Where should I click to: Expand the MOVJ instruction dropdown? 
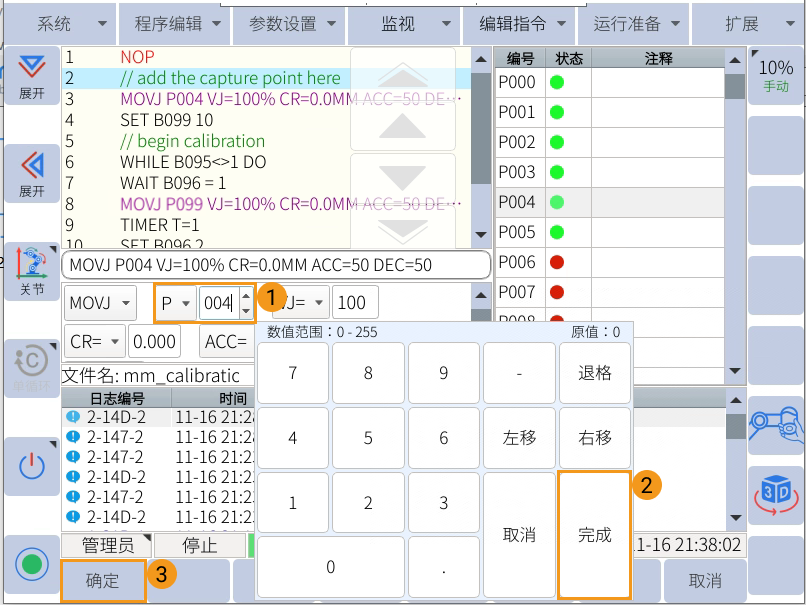click(x=100, y=303)
